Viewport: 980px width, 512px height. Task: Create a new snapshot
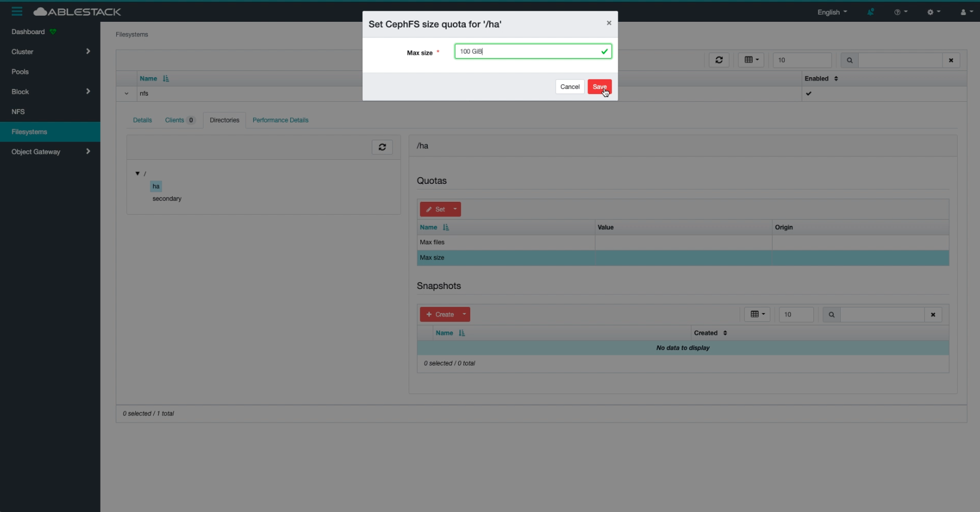pyautogui.click(x=439, y=315)
